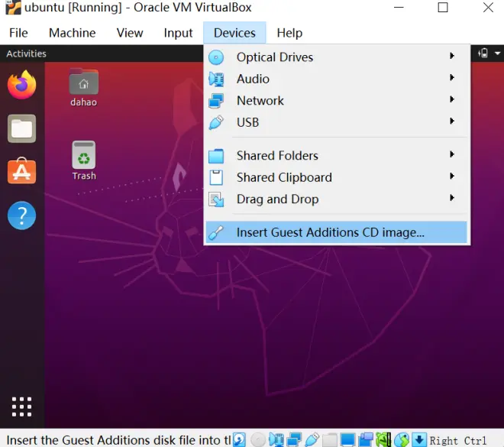Click the shared folders status bar indicator
The image size is (504, 447).
pyautogui.click(x=330, y=439)
